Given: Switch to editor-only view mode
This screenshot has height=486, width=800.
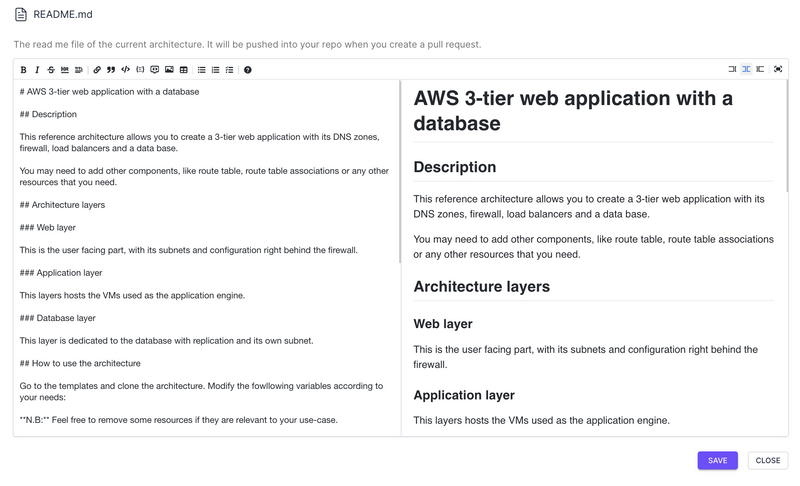Looking at the screenshot, I should coord(732,69).
